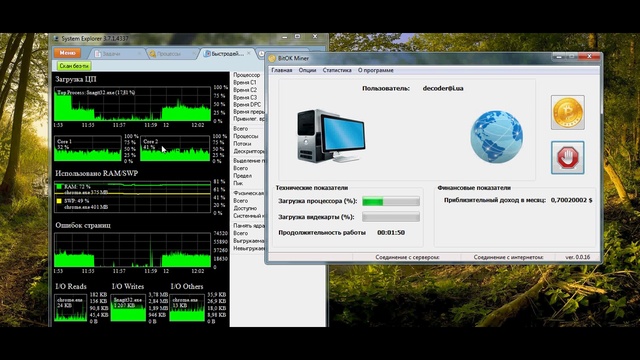Open the О программе menu
The image size is (640, 360).
point(376,70)
